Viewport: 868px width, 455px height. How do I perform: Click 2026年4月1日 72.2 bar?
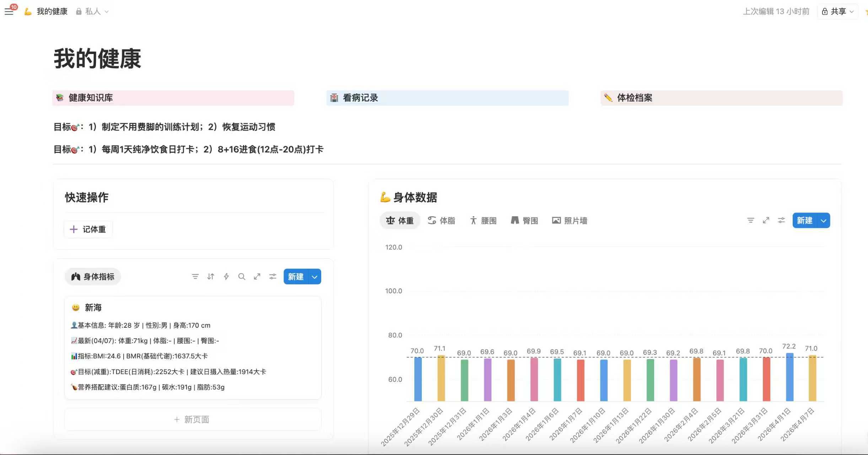pyautogui.click(x=789, y=377)
